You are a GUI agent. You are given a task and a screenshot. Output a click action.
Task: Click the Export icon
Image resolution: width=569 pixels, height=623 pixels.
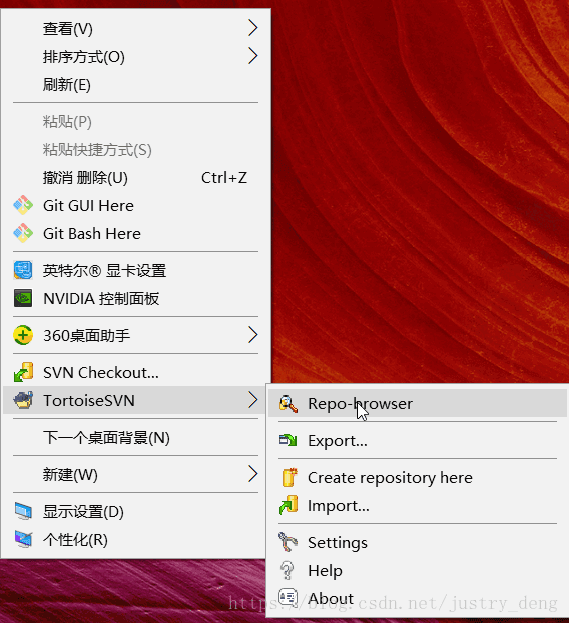coord(288,440)
